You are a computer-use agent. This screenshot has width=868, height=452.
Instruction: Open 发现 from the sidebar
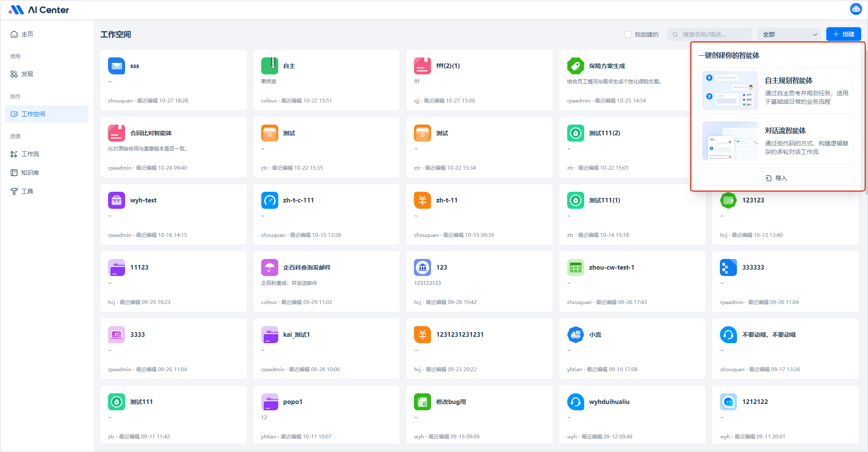(27, 74)
